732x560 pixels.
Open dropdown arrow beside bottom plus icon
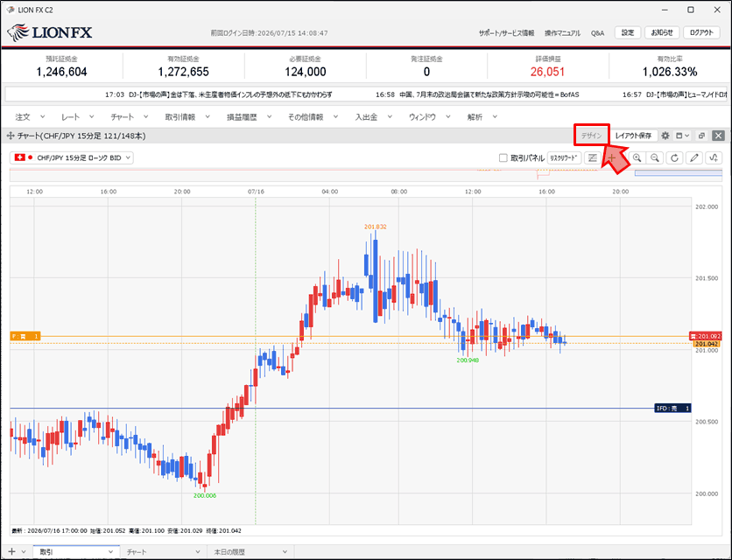point(24,551)
